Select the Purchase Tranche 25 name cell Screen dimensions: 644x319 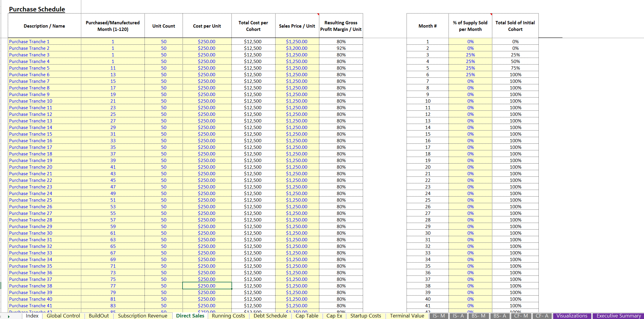[44, 200]
